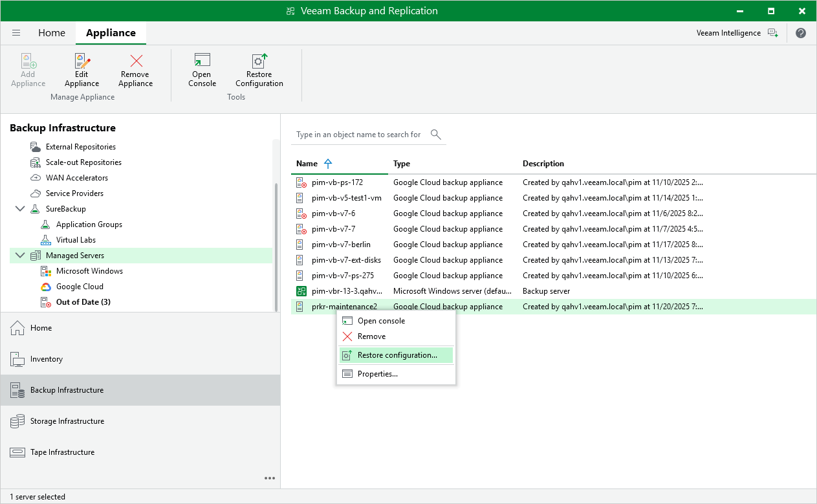
Task: Go to Backup Infrastructure view
Action: (140, 390)
